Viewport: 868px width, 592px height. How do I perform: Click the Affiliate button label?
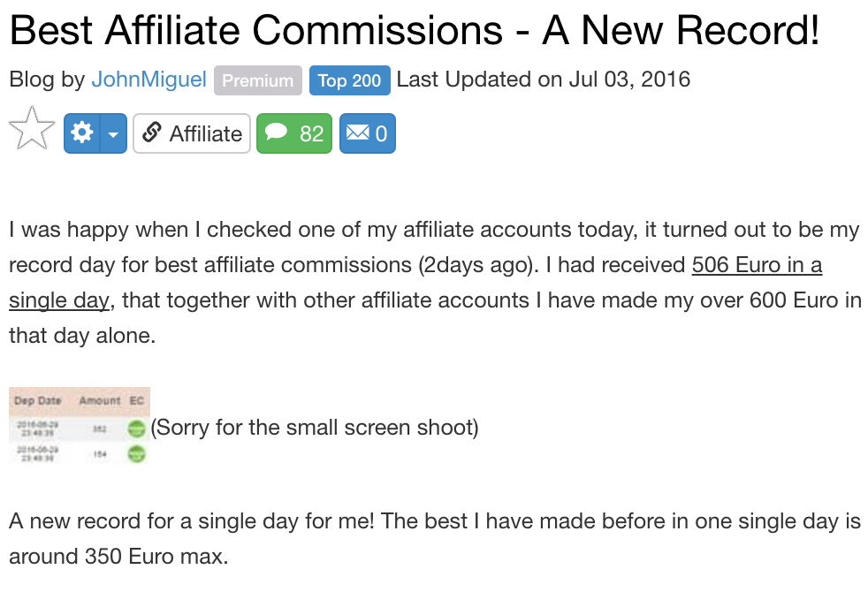pos(205,133)
